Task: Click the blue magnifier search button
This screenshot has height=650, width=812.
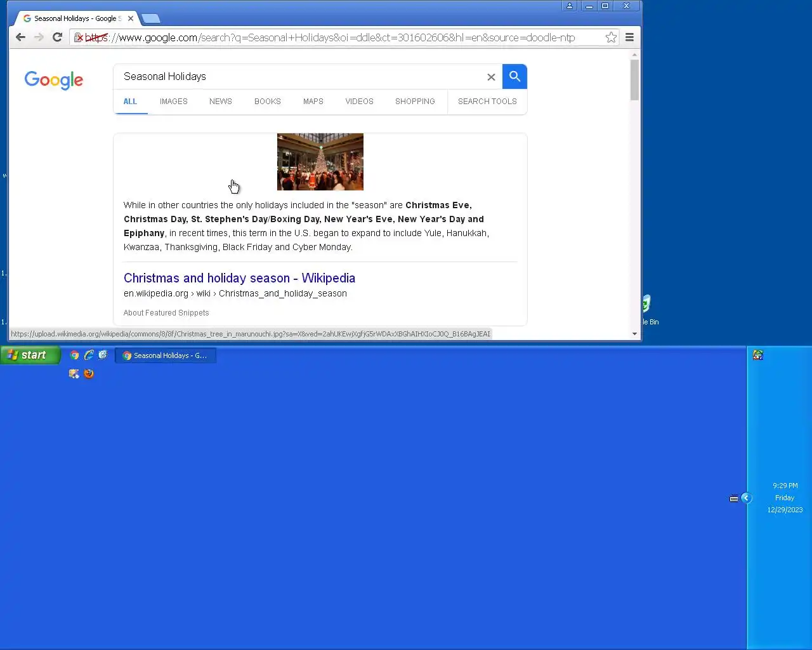Action: [514, 76]
